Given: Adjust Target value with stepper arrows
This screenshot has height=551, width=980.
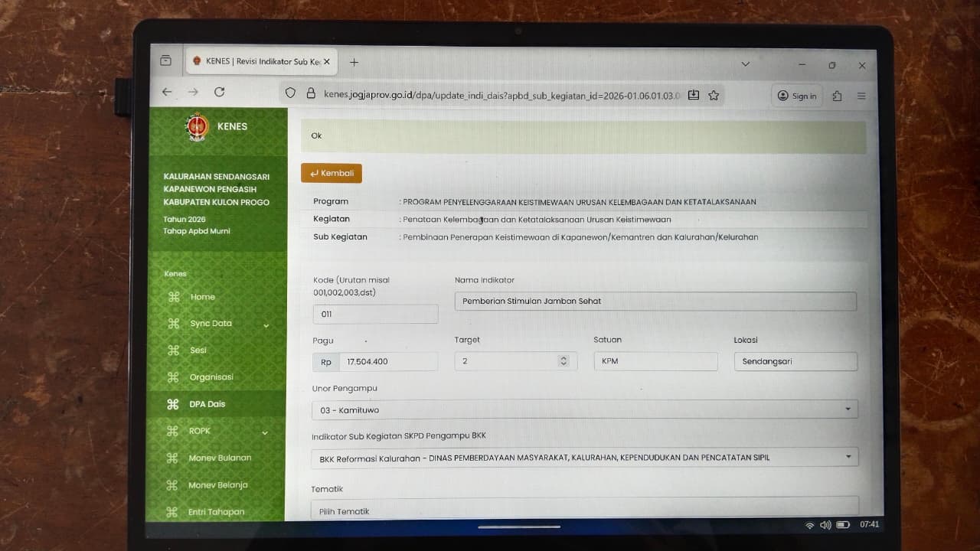Looking at the screenshot, I should point(563,361).
